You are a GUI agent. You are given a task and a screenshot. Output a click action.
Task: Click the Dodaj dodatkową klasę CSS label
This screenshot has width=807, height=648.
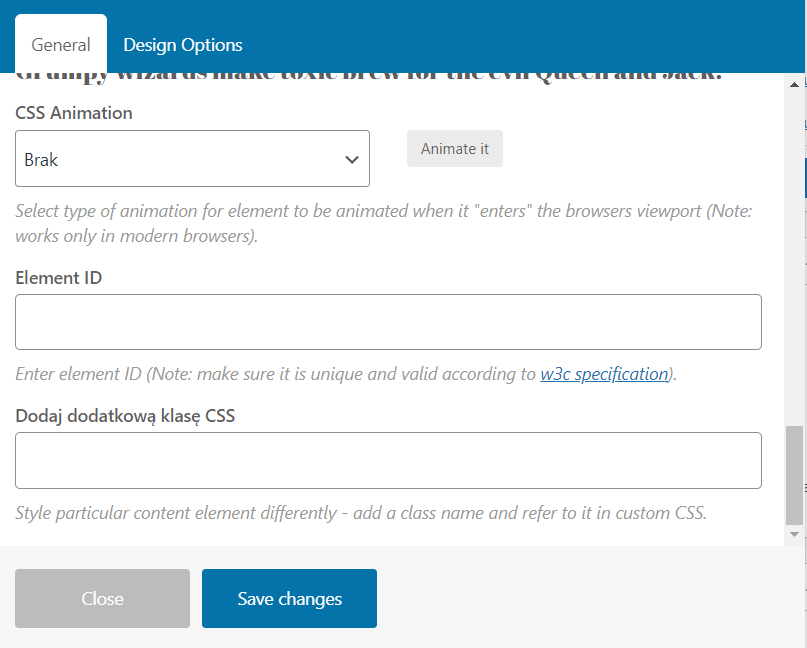(125, 415)
